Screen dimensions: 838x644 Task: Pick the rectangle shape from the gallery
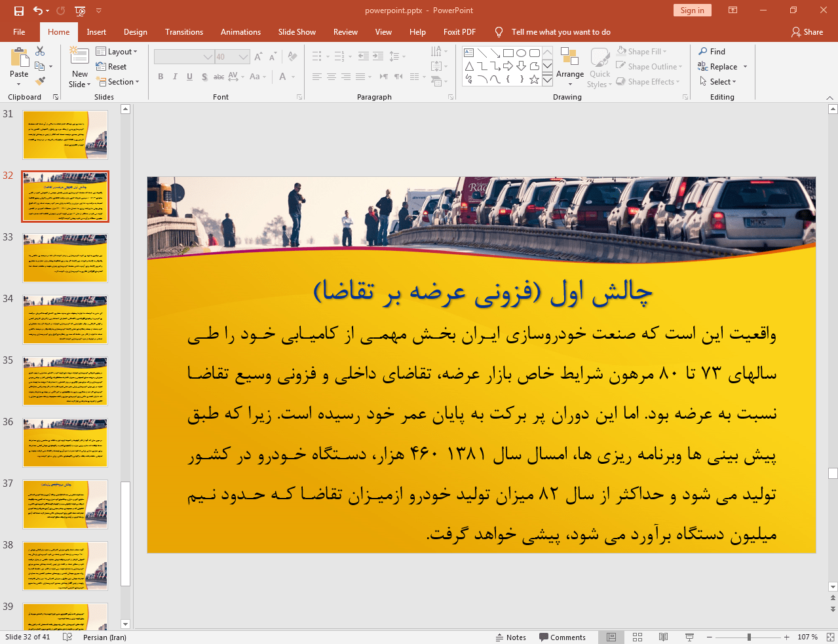pyautogui.click(x=508, y=53)
